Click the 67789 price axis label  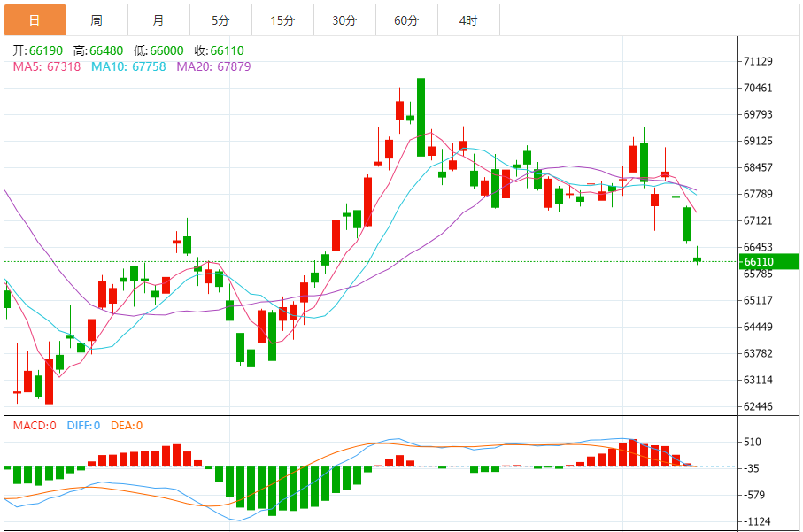758,194
